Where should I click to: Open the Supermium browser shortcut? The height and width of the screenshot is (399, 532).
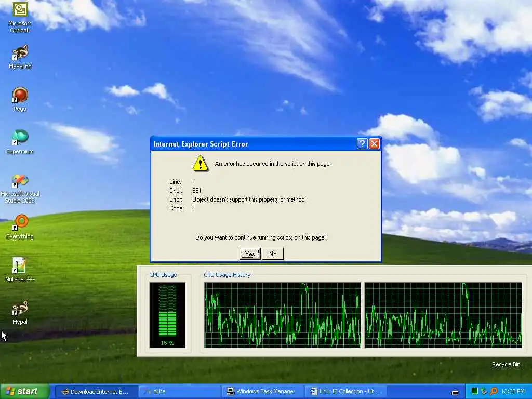point(20,142)
